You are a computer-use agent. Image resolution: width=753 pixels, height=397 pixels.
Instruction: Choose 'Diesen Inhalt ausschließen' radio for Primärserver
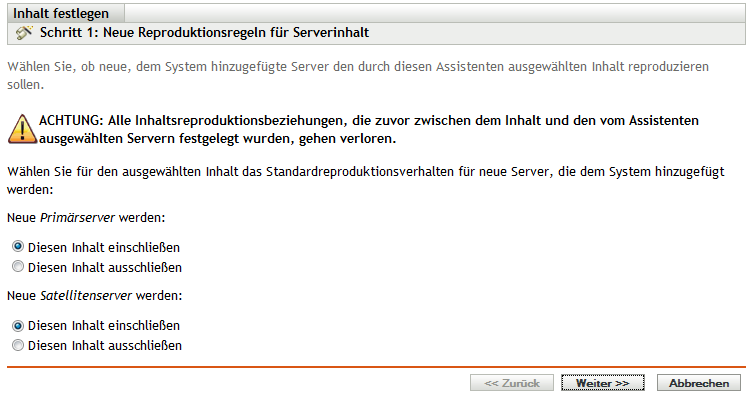click(x=18, y=266)
